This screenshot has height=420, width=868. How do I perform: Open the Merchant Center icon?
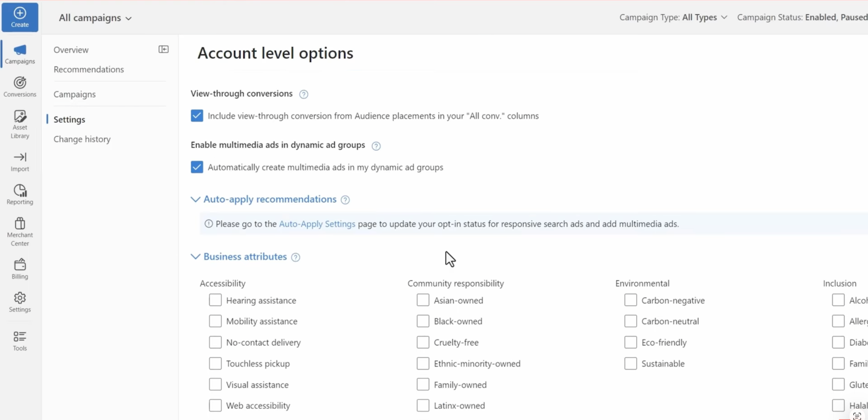coord(20,231)
